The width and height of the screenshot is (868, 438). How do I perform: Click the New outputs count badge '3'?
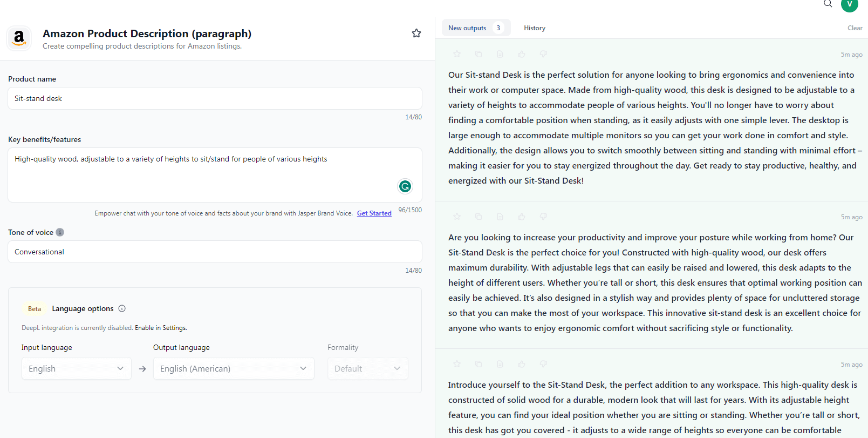point(498,28)
